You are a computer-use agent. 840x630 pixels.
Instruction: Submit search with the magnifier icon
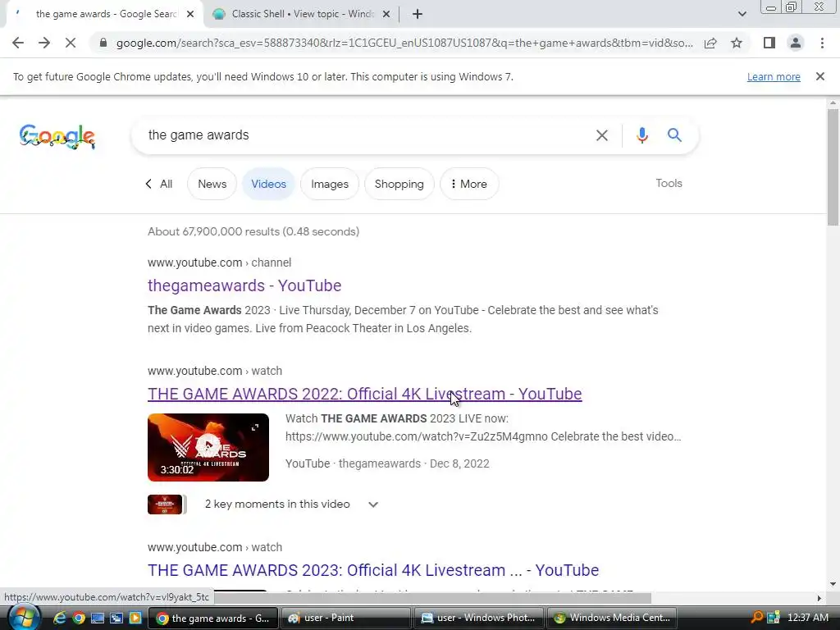674,135
